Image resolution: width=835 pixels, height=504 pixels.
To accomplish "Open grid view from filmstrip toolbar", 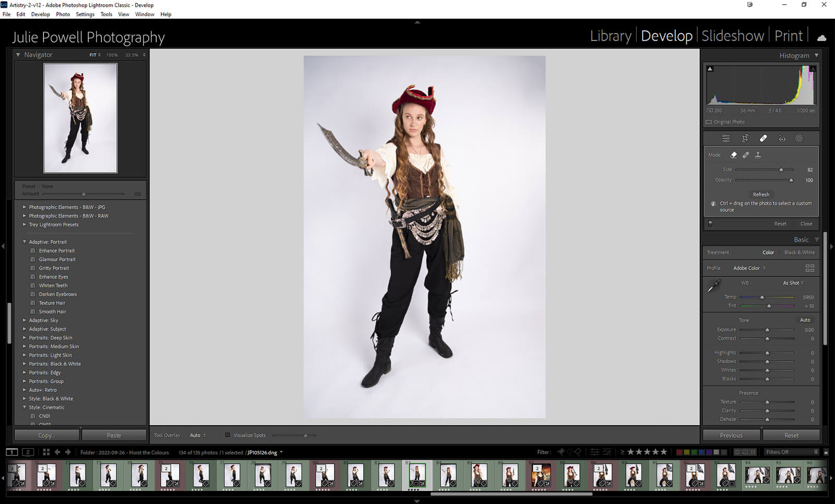I will click(x=46, y=452).
